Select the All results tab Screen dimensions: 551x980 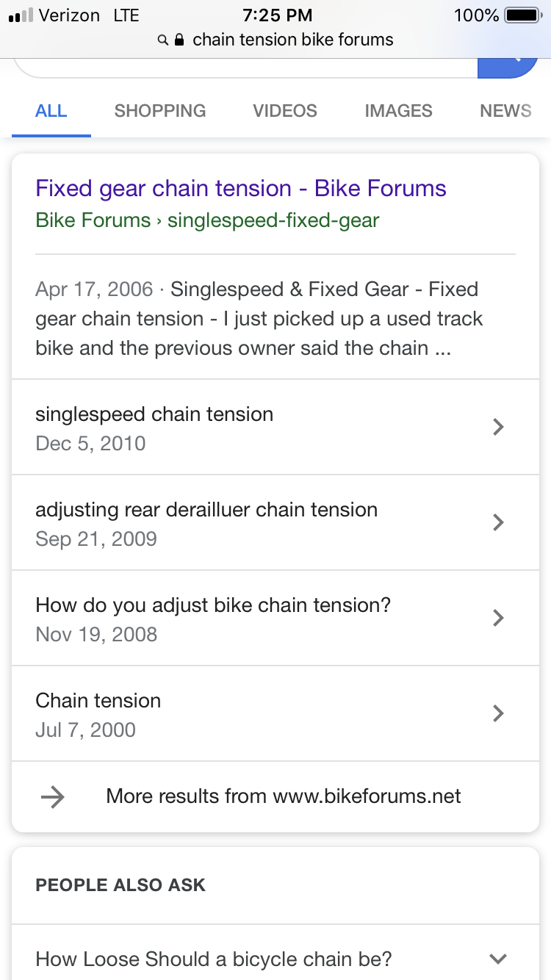pyautogui.click(x=51, y=111)
